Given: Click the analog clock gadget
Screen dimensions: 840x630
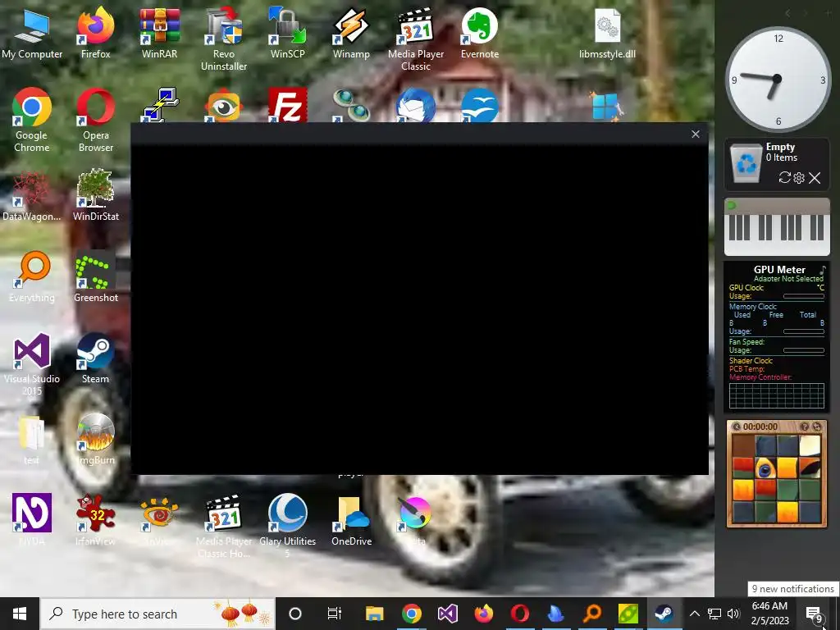Looking at the screenshot, I should coord(778,80).
